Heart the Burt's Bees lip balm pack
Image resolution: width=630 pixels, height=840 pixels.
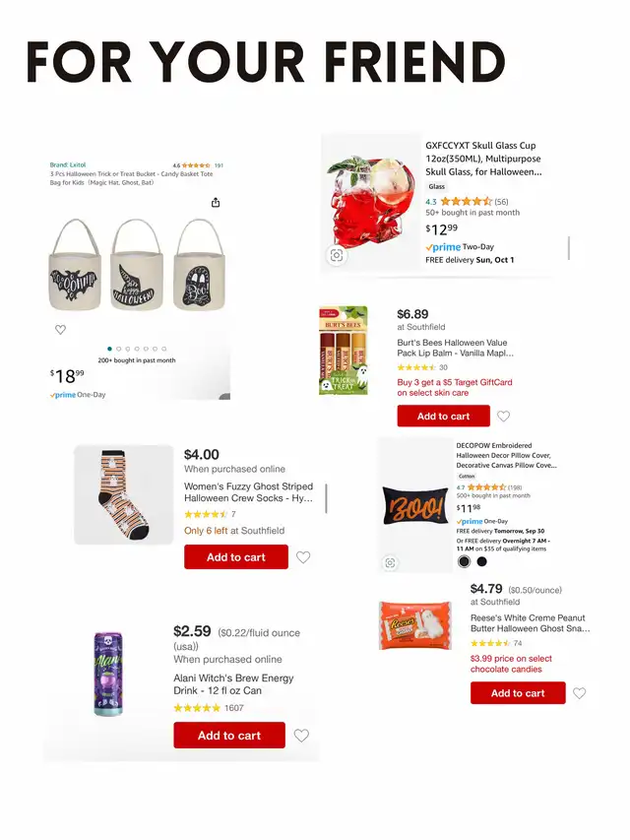click(x=504, y=417)
